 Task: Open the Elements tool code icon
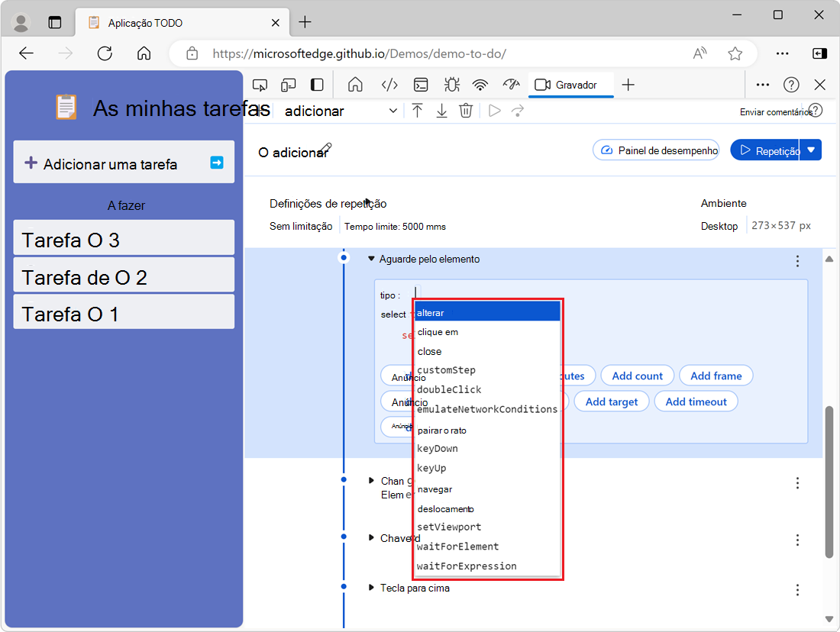pyautogui.click(x=389, y=85)
